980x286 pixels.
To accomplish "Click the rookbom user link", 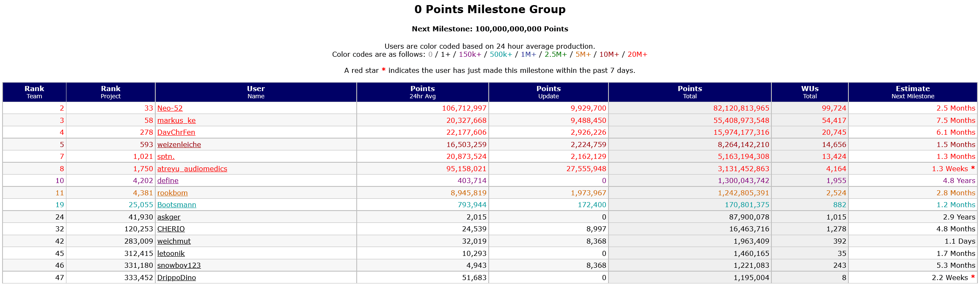I will [x=172, y=193].
